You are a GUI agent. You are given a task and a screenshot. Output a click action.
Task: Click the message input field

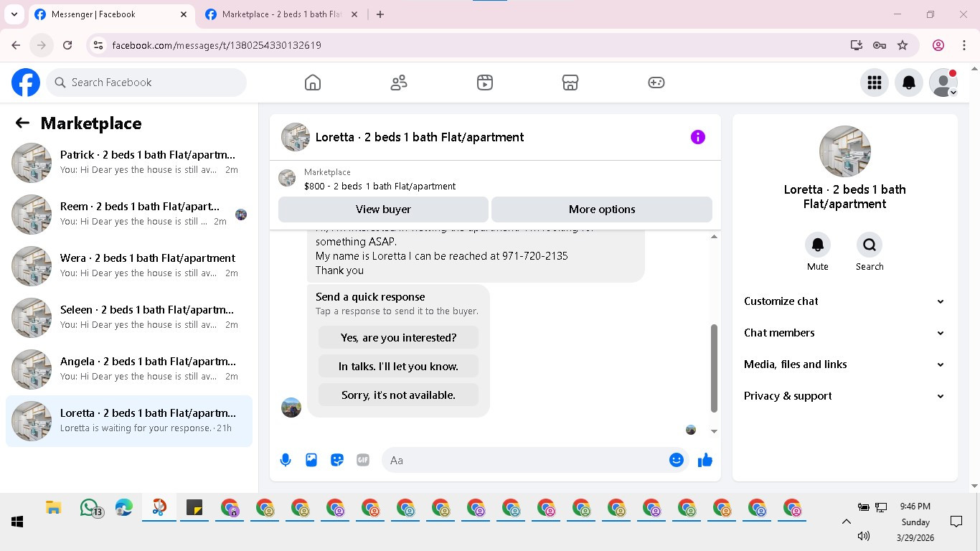(x=534, y=460)
